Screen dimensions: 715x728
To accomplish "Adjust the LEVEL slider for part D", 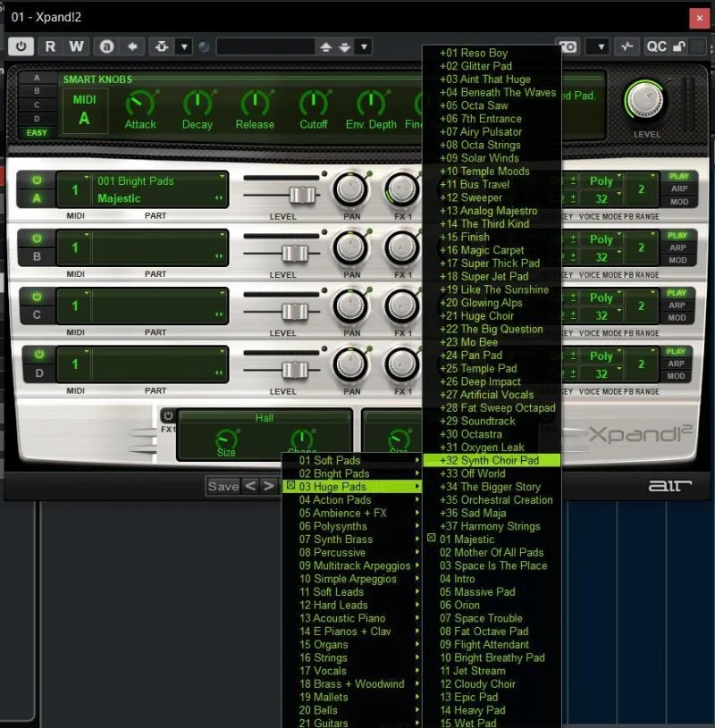I will 295,370.
